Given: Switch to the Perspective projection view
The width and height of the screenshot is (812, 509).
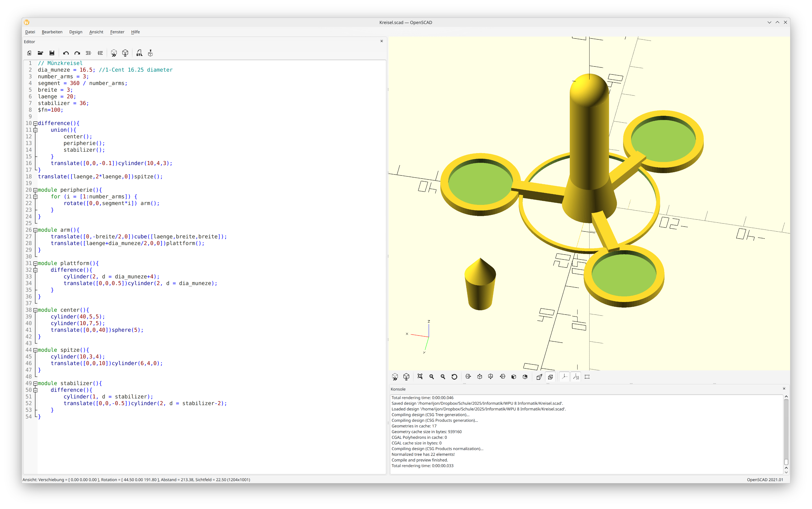Looking at the screenshot, I should (x=539, y=377).
